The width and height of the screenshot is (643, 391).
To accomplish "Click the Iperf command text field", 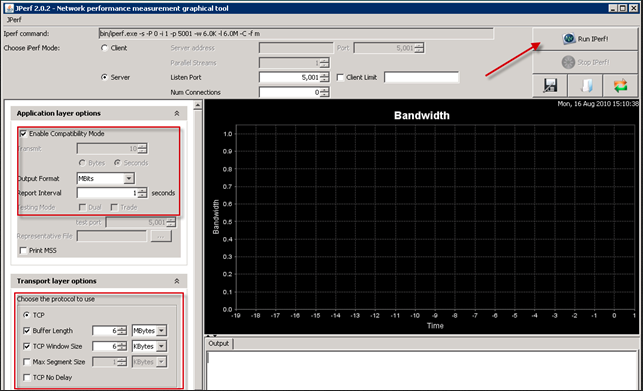I will (296, 34).
